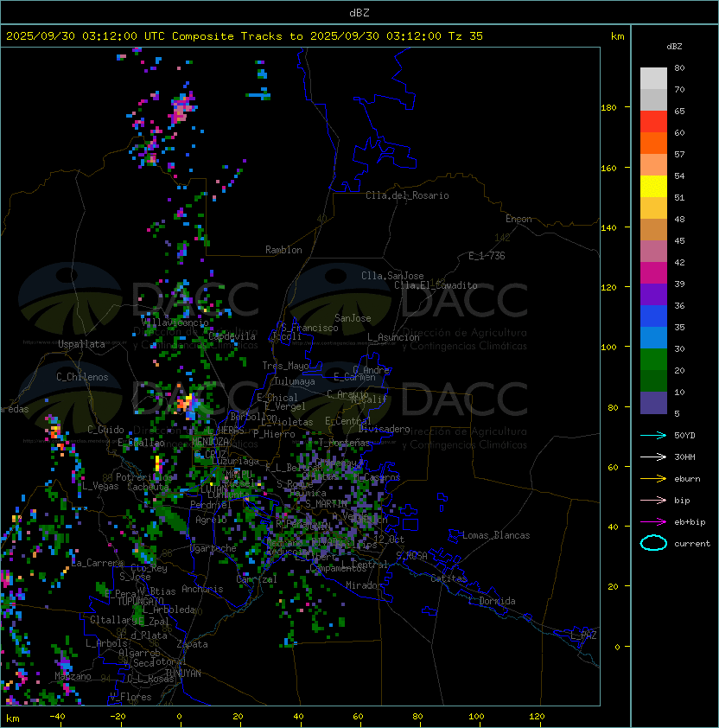Image resolution: width=719 pixels, height=728 pixels.
Task: Click the 'TUNUYAN' map label
Action: (183, 674)
